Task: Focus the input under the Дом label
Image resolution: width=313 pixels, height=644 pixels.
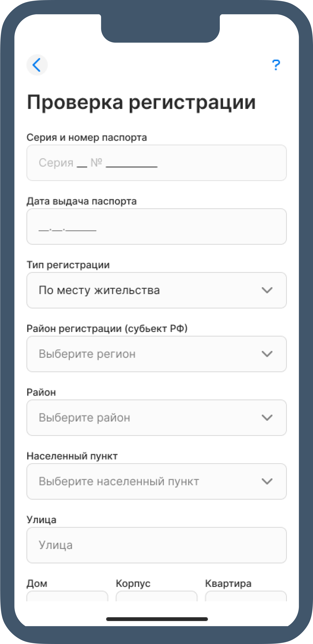Action: [68, 596]
